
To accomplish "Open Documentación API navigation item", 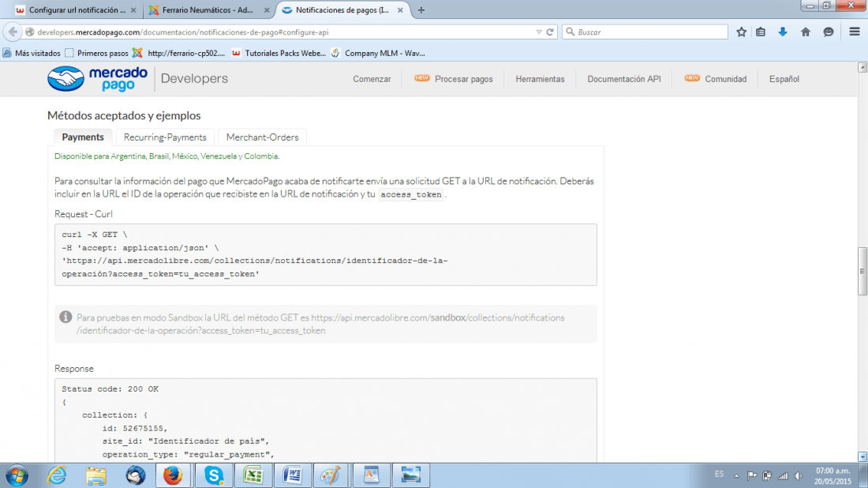I will pos(624,79).
